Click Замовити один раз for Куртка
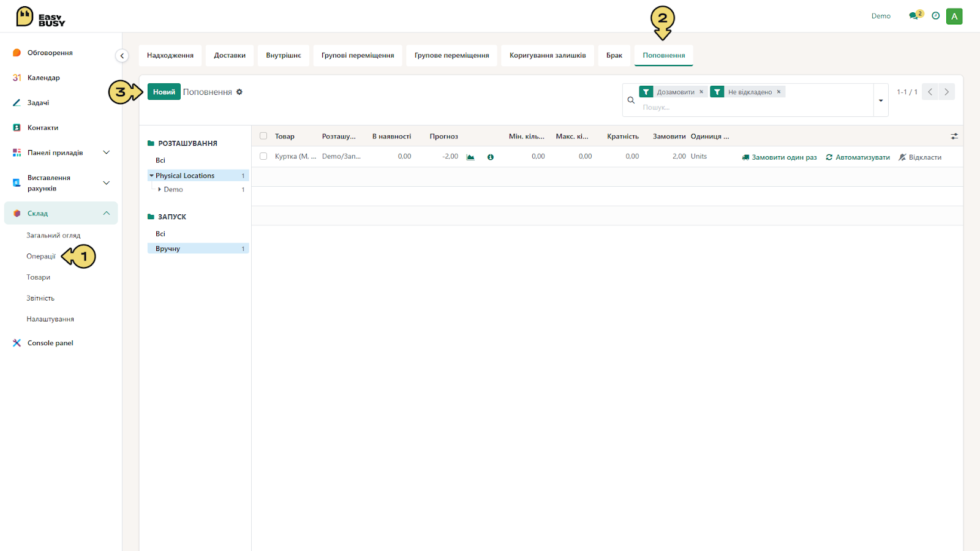 779,157
